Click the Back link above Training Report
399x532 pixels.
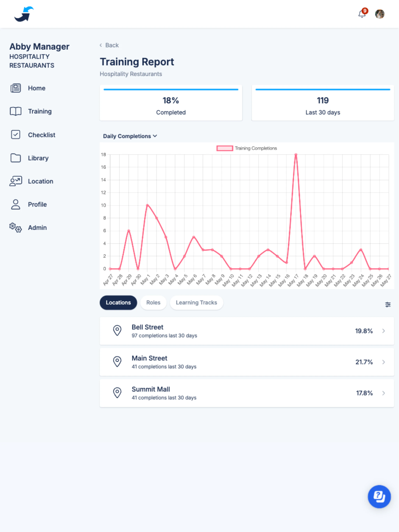[x=109, y=45]
